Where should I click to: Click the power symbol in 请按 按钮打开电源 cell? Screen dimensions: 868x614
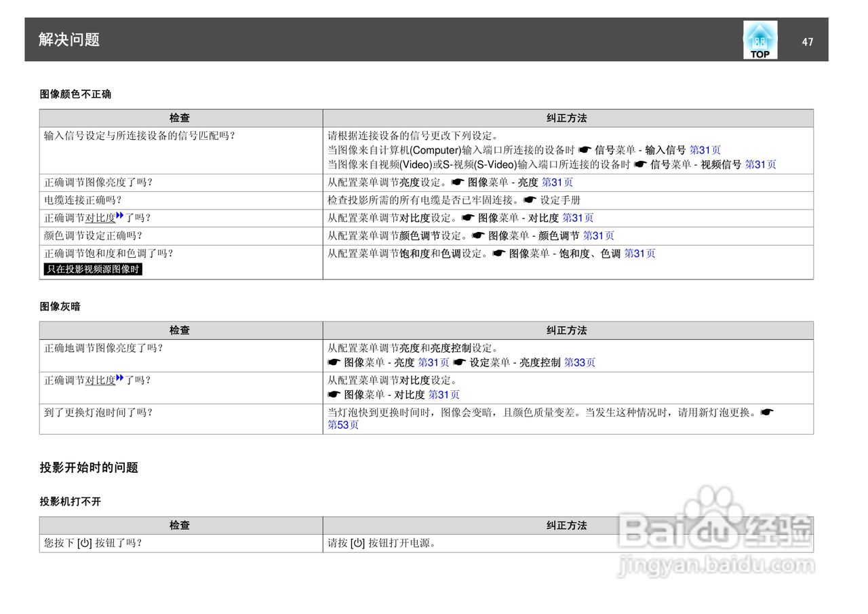click(x=358, y=543)
